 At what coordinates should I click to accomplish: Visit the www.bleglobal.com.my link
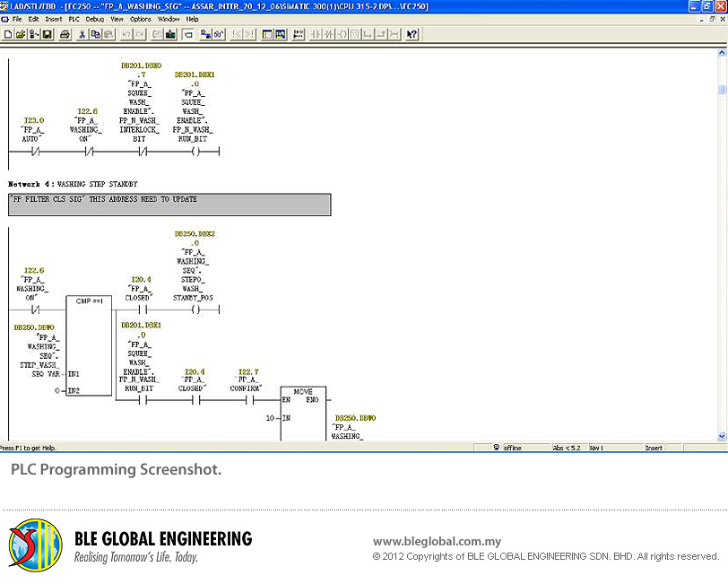tap(436, 541)
